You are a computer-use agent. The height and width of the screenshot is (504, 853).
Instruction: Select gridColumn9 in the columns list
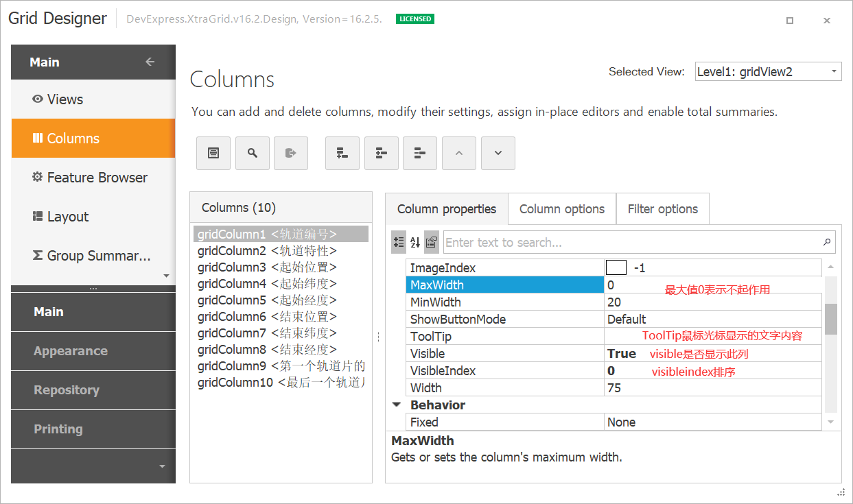pos(281,365)
